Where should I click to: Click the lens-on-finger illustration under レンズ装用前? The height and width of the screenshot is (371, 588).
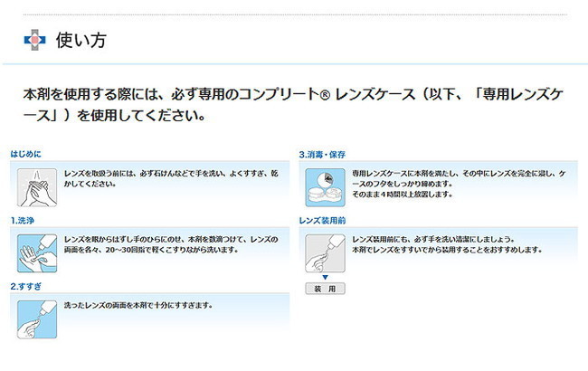[326, 252]
